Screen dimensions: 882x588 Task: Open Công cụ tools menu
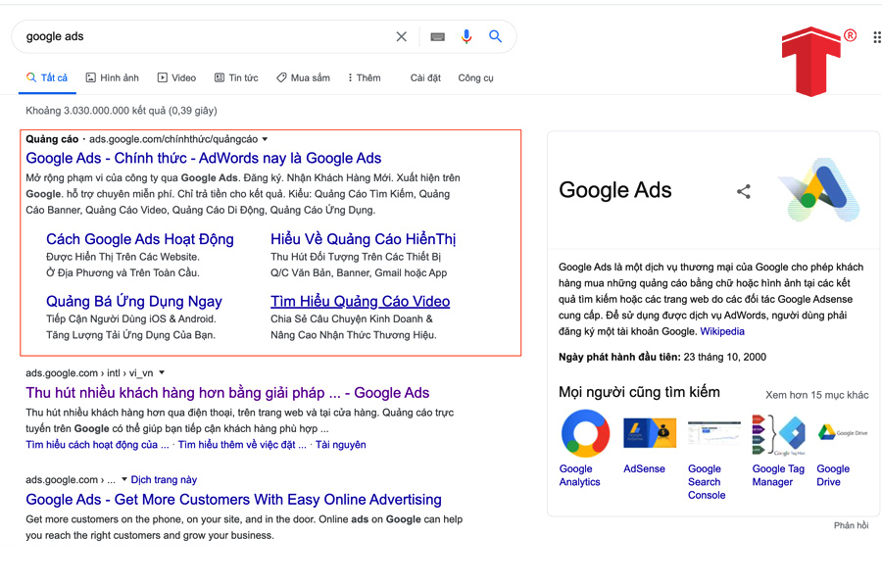(x=475, y=77)
